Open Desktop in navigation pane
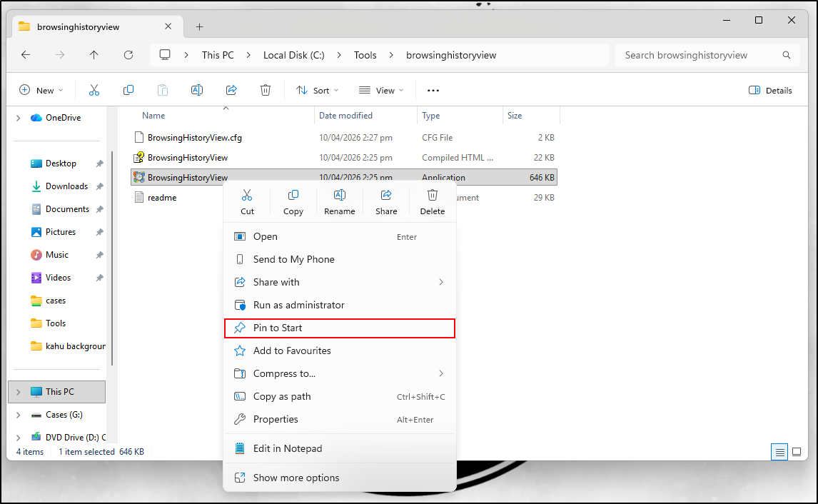The height and width of the screenshot is (504, 818). 61,163
